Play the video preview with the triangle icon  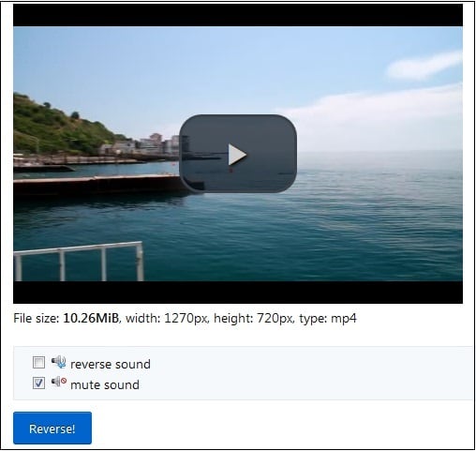point(237,155)
